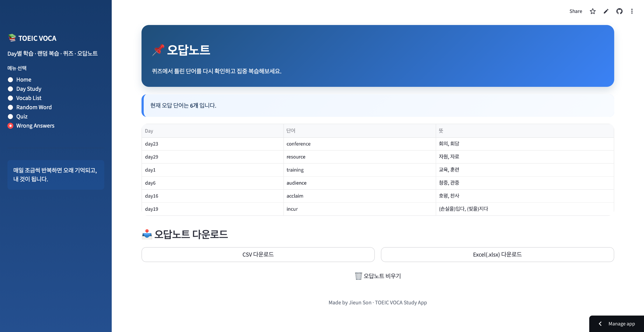
Task: Download wrong answers as Excel xlsx
Action: click(x=497, y=254)
